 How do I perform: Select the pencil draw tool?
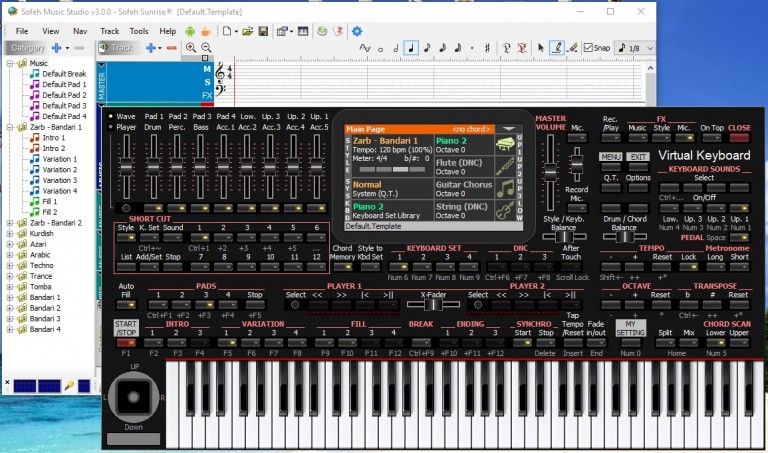pyautogui.click(x=557, y=48)
